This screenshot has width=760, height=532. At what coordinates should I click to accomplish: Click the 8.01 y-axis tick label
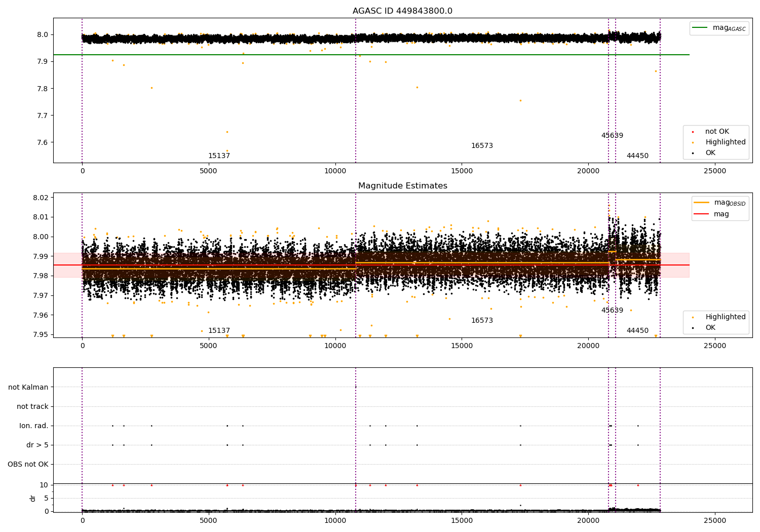pos(40,217)
